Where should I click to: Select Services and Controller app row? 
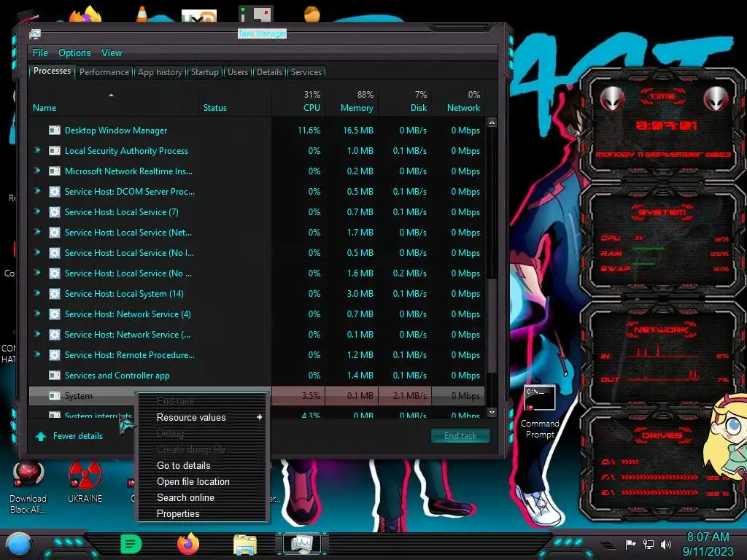pyautogui.click(x=258, y=376)
